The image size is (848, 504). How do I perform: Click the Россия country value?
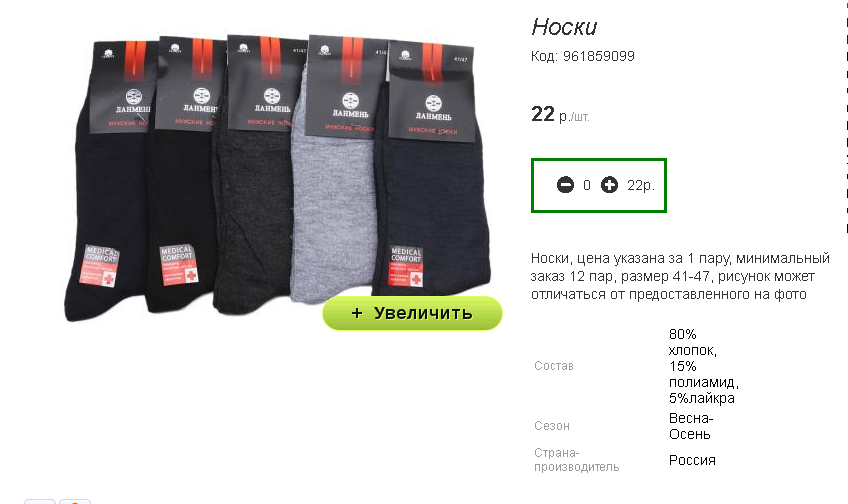click(x=692, y=460)
